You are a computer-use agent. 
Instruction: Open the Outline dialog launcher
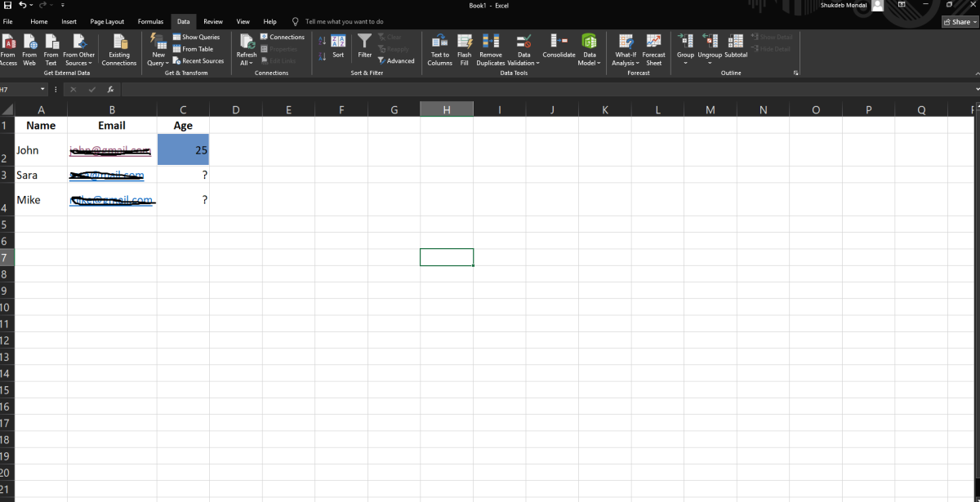[x=796, y=73]
